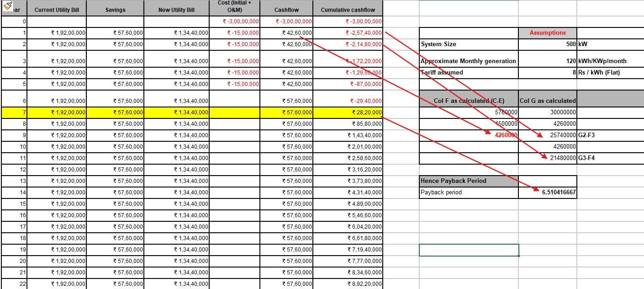Select year 19 cumulative cashflow ₹ 7,19,40,000
Image resolution: width=644 pixels, height=289 pixels.
[x=348, y=250]
